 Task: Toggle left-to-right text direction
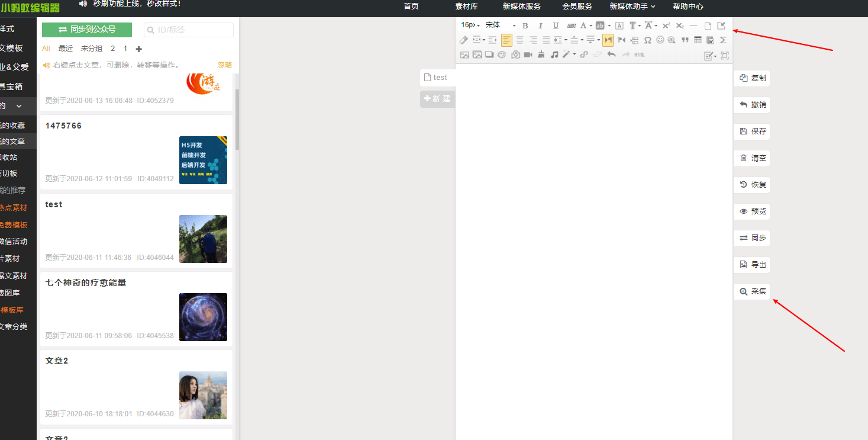tap(608, 40)
